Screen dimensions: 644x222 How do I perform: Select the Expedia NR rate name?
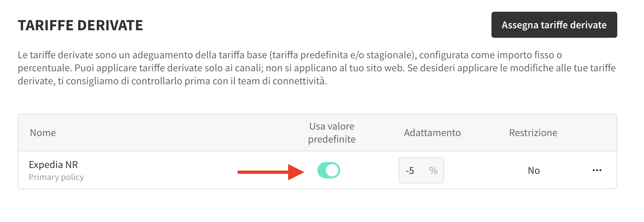(53, 164)
